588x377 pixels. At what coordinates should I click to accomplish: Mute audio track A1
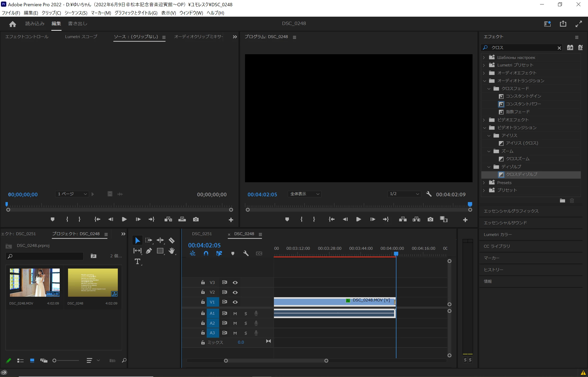click(x=235, y=314)
